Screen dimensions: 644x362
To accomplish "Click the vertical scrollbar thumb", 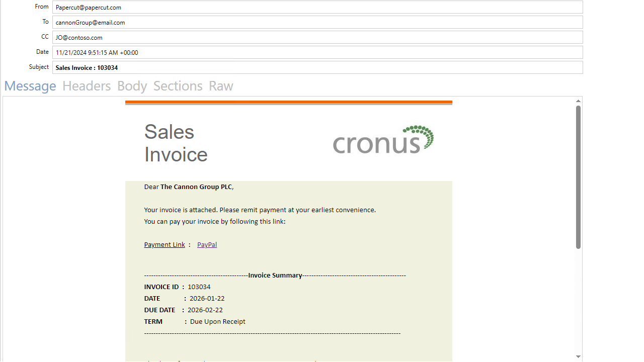I will [x=578, y=177].
